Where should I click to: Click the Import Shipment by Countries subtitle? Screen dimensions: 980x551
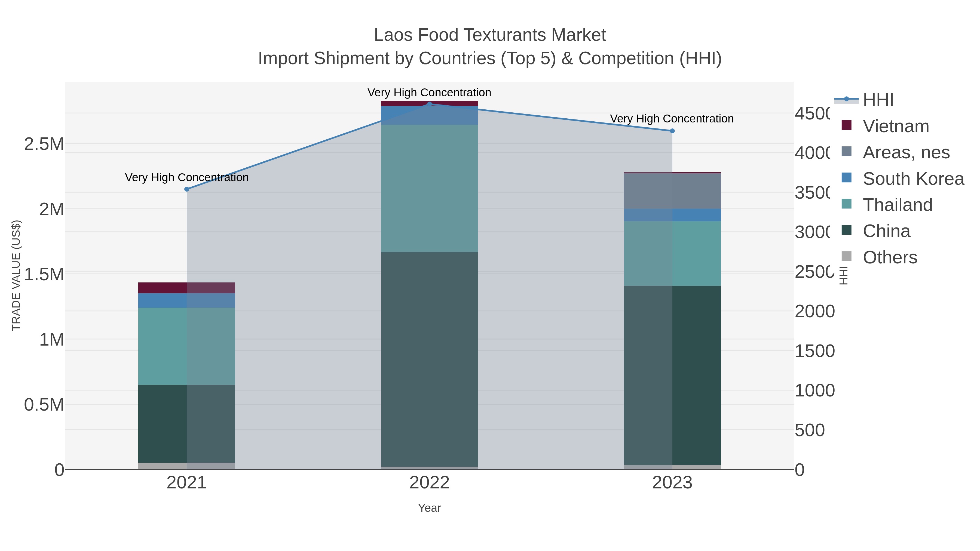pyautogui.click(x=490, y=59)
